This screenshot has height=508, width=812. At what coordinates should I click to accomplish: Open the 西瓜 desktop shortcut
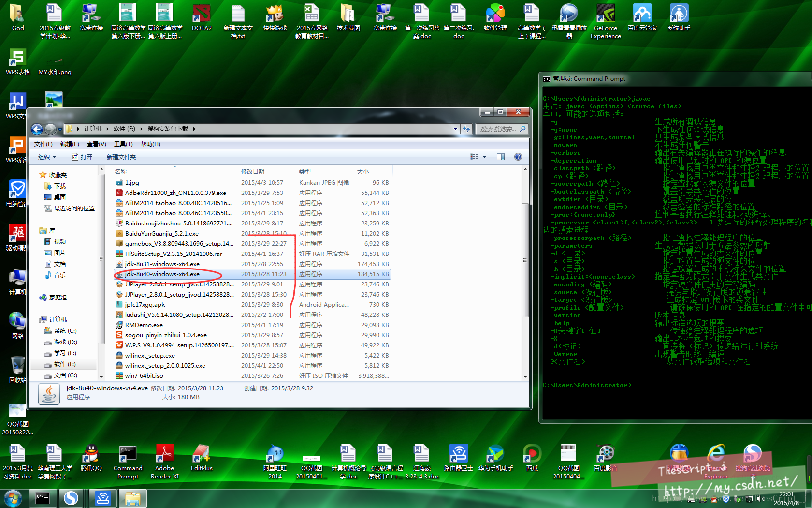tap(532, 458)
